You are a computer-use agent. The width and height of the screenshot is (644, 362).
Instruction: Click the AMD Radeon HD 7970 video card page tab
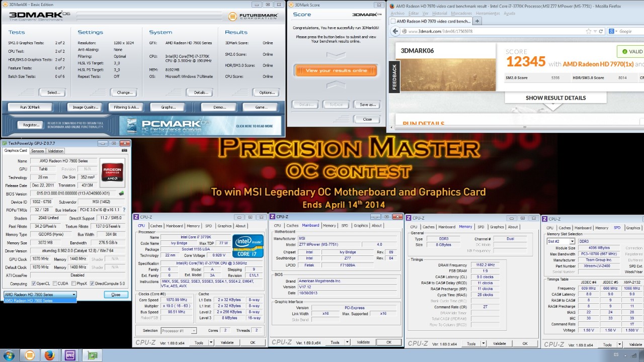pyautogui.click(x=431, y=21)
